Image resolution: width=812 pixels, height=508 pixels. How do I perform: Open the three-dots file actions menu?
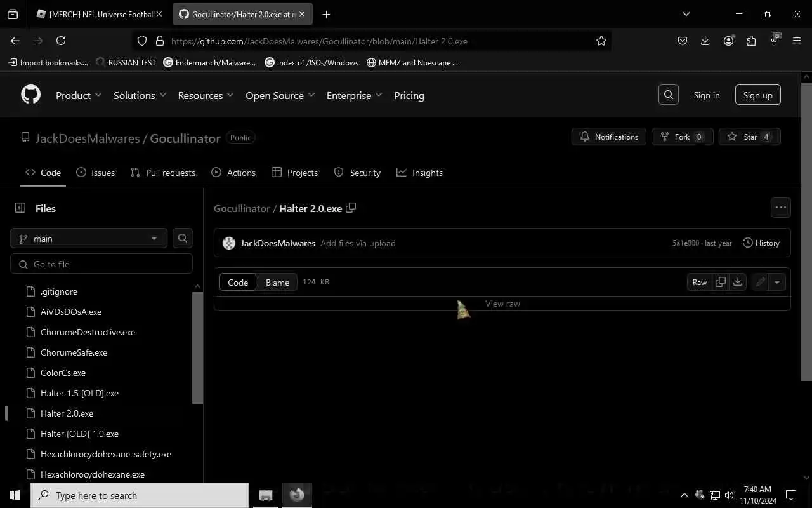(781, 207)
